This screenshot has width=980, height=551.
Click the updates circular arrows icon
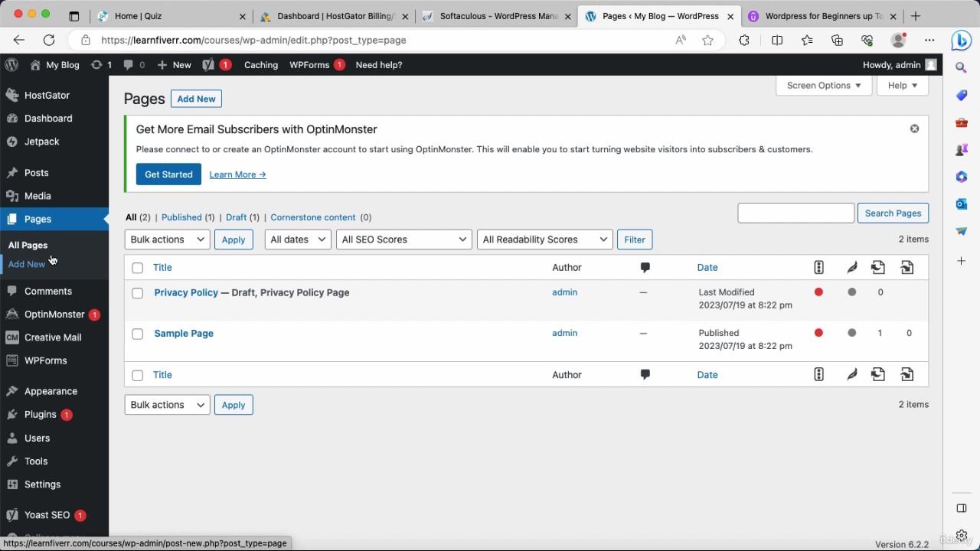[96, 65]
